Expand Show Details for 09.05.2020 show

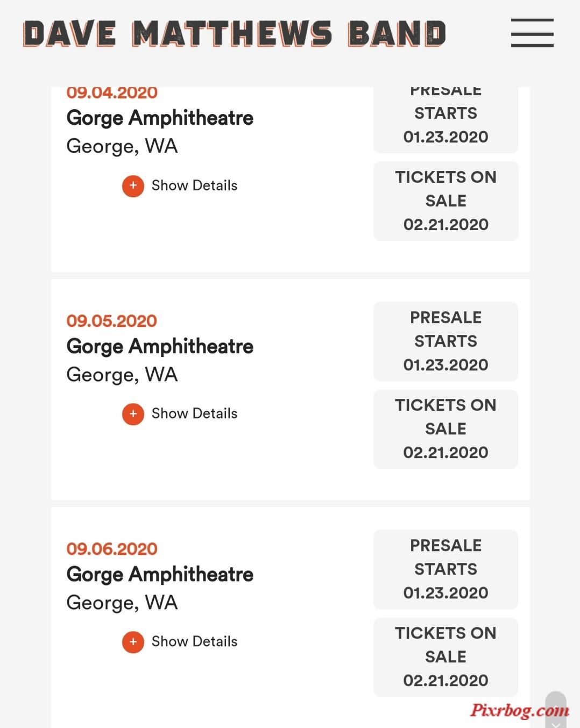pos(194,413)
